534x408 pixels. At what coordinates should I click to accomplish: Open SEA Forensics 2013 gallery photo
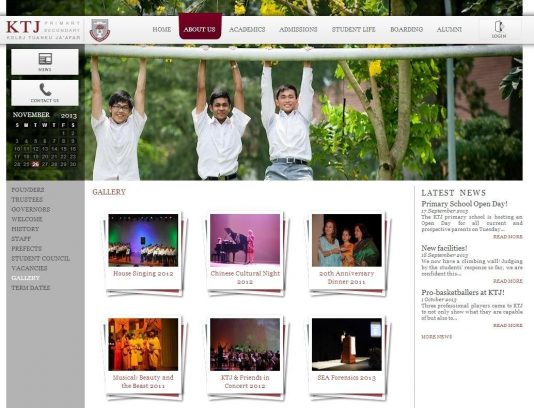pos(347,344)
